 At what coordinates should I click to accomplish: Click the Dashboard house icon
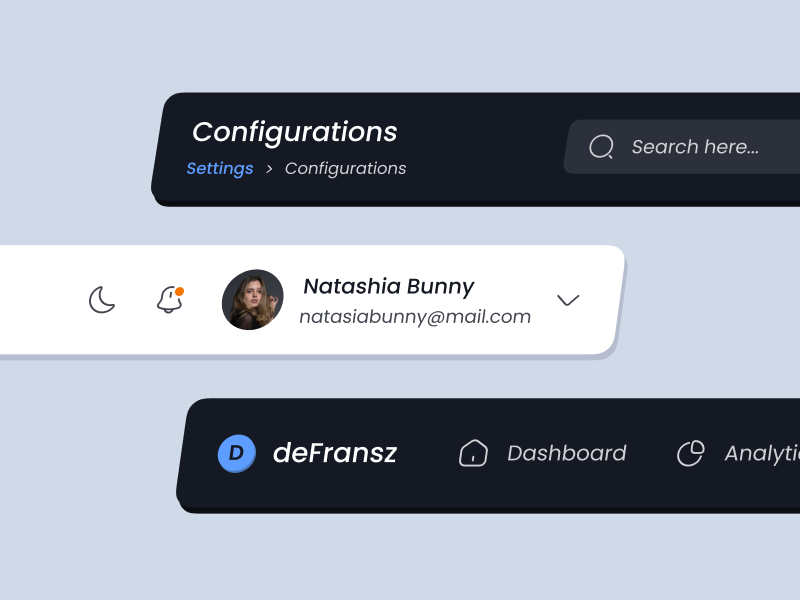[473, 453]
